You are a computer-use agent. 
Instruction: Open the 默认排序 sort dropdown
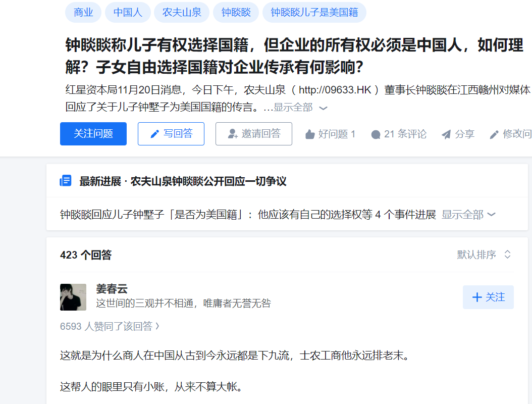click(484, 255)
